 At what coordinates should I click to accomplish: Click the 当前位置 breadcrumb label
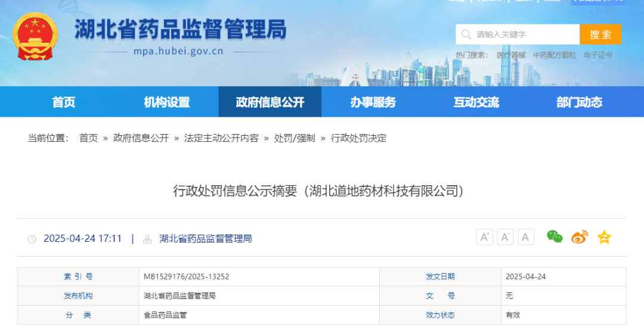coord(48,138)
